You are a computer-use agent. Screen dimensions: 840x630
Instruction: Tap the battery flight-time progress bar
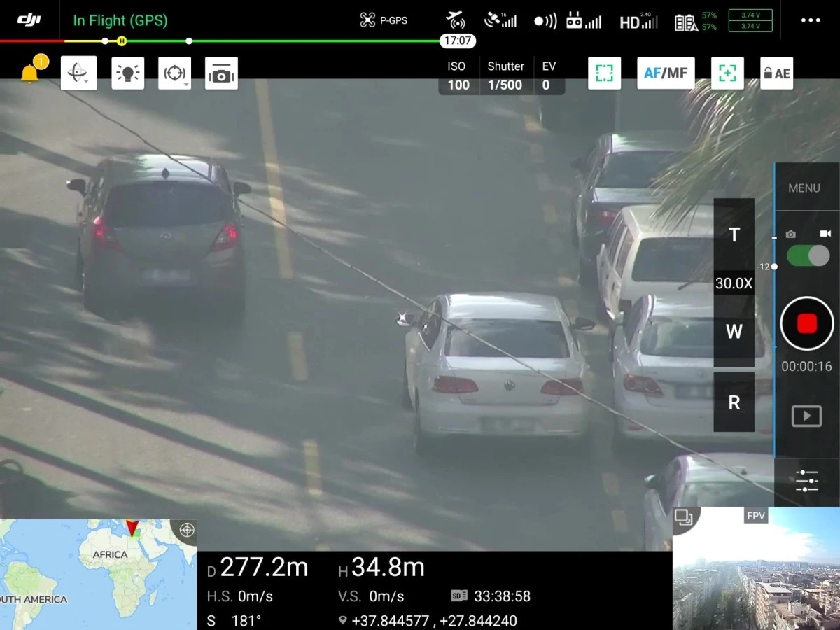220,41
